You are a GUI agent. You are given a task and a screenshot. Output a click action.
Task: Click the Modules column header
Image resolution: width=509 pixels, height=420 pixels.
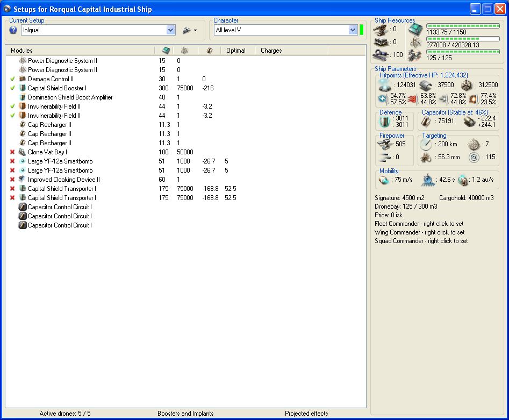21,51
